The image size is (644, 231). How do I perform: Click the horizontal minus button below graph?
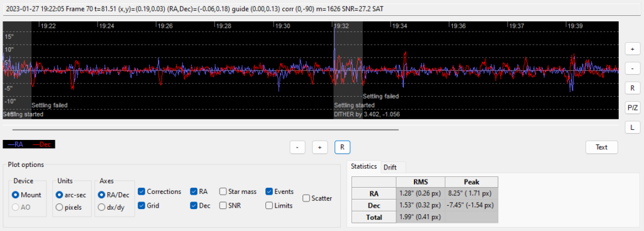(x=297, y=147)
